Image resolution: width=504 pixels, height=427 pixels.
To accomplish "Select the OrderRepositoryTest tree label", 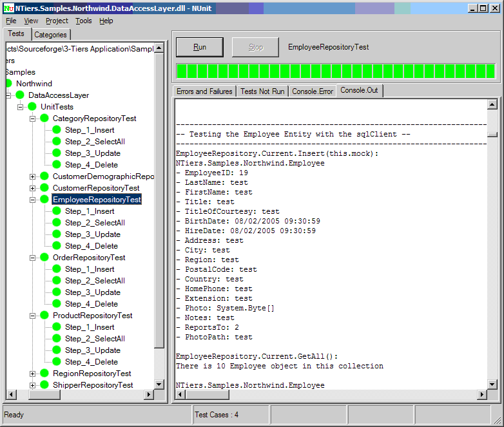I will (89, 258).
